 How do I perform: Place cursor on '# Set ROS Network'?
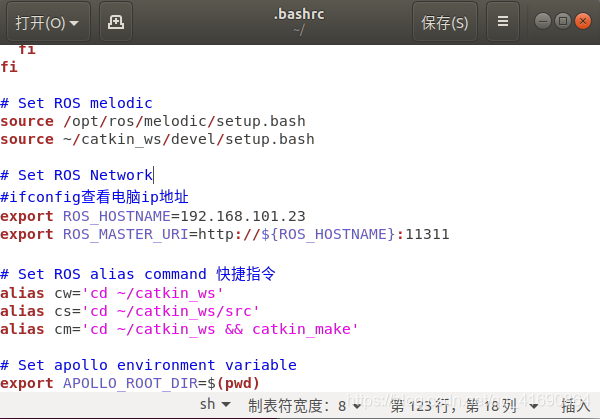click(76, 175)
